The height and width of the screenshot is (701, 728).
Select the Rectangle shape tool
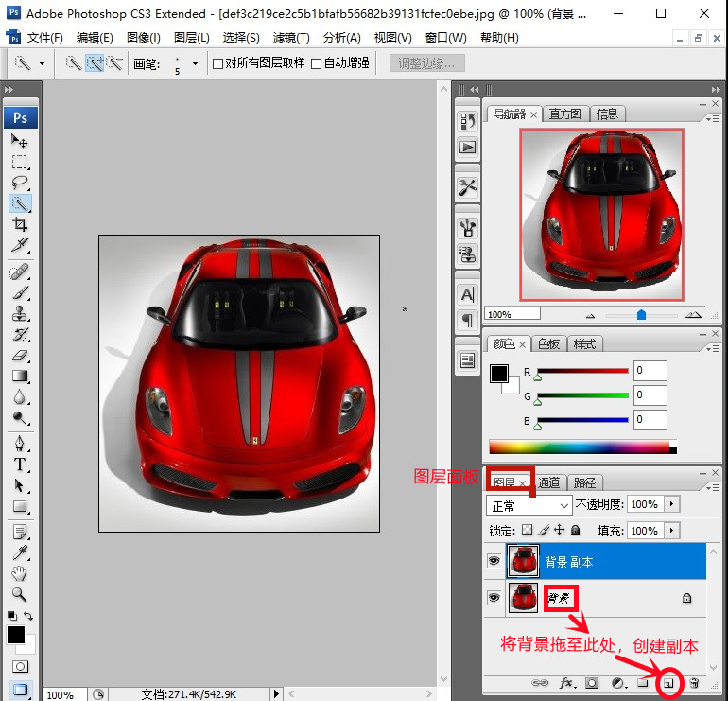20,506
